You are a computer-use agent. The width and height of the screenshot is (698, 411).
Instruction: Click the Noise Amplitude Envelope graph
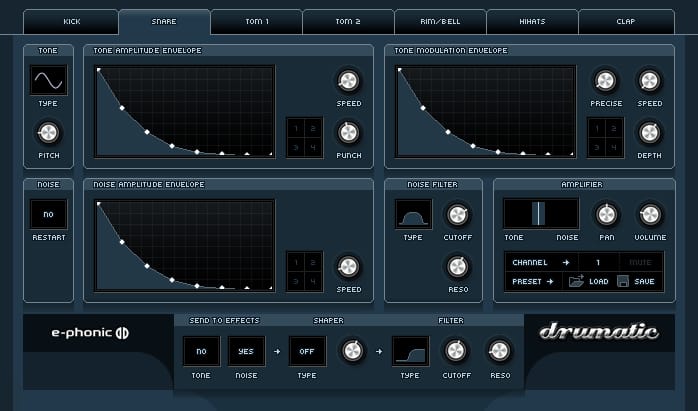click(x=185, y=246)
